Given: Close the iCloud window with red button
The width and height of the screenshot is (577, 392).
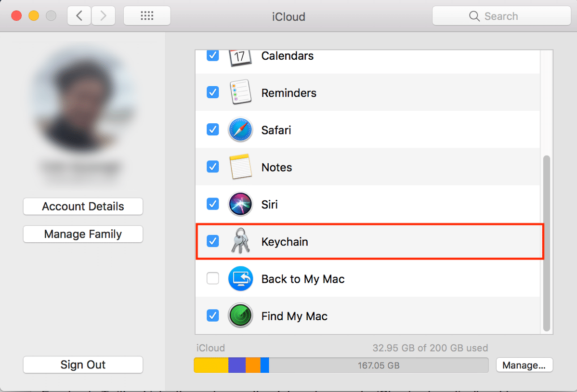Looking at the screenshot, I should click(x=16, y=16).
